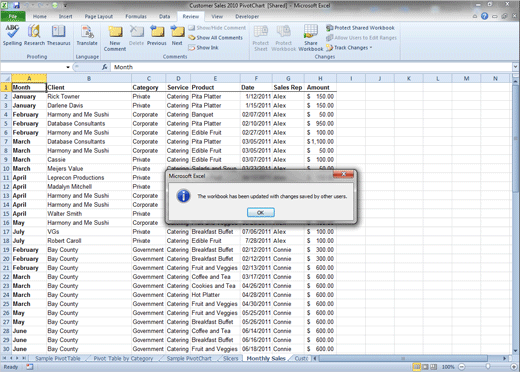Click Allow Users to Edit Ranges

[x=361, y=38]
